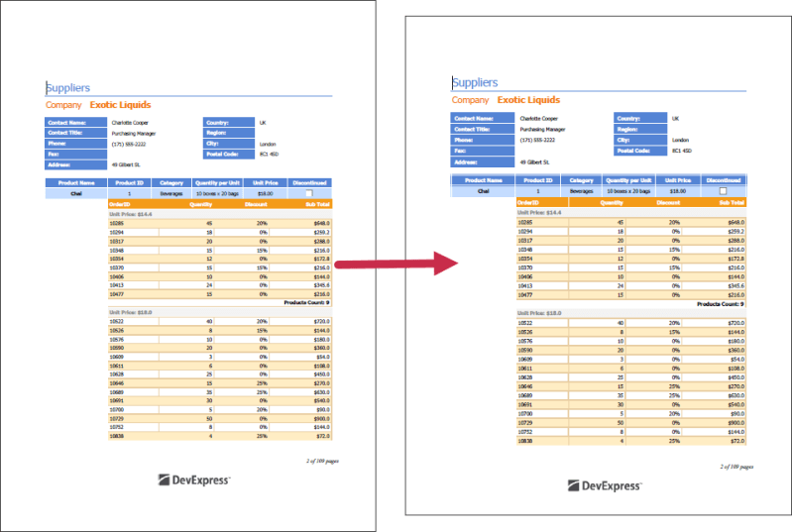
Task: Click Product ID column header on right page
Action: point(538,180)
